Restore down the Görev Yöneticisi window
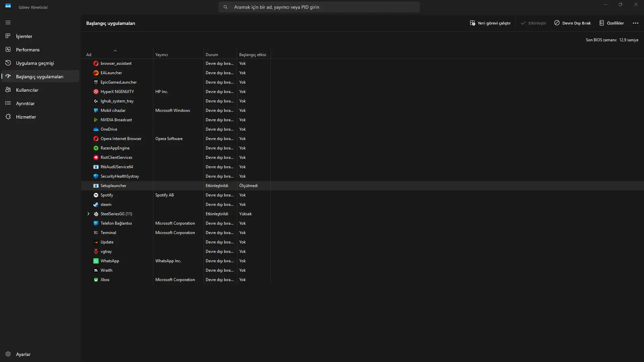This screenshot has width=644, height=362. pos(621,5)
